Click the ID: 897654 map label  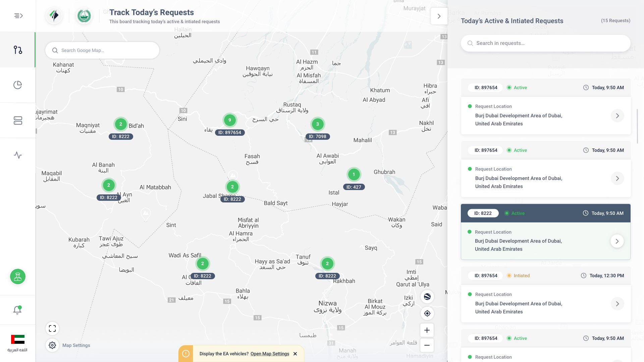[x=230, y=132]
